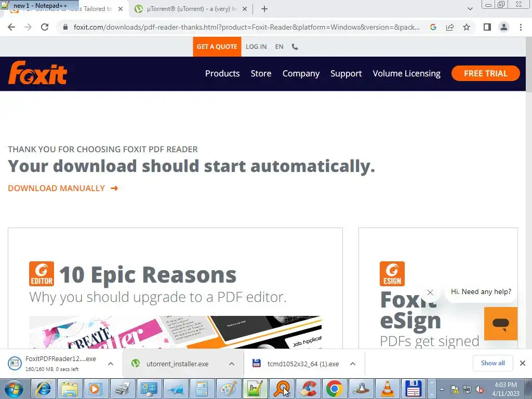Click the FREE TRIAL button

pyautogui.click(x=486, y=73)
